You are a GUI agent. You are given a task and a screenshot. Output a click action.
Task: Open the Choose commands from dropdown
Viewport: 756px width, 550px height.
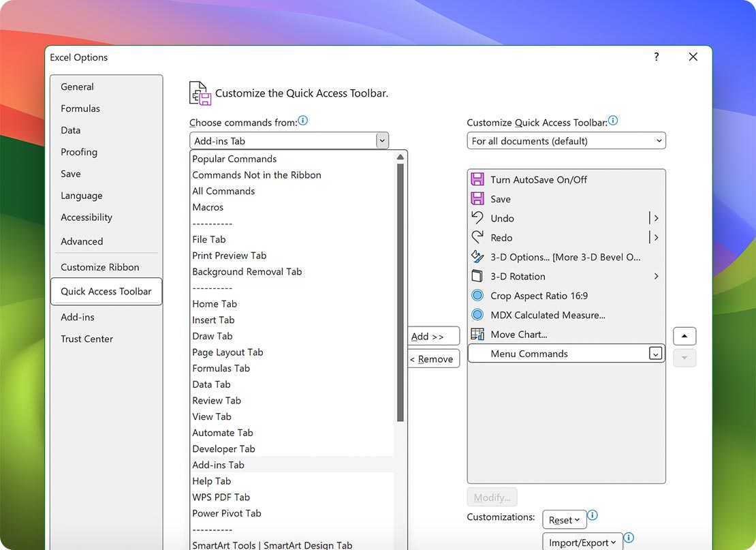click(x=381, y=140)
